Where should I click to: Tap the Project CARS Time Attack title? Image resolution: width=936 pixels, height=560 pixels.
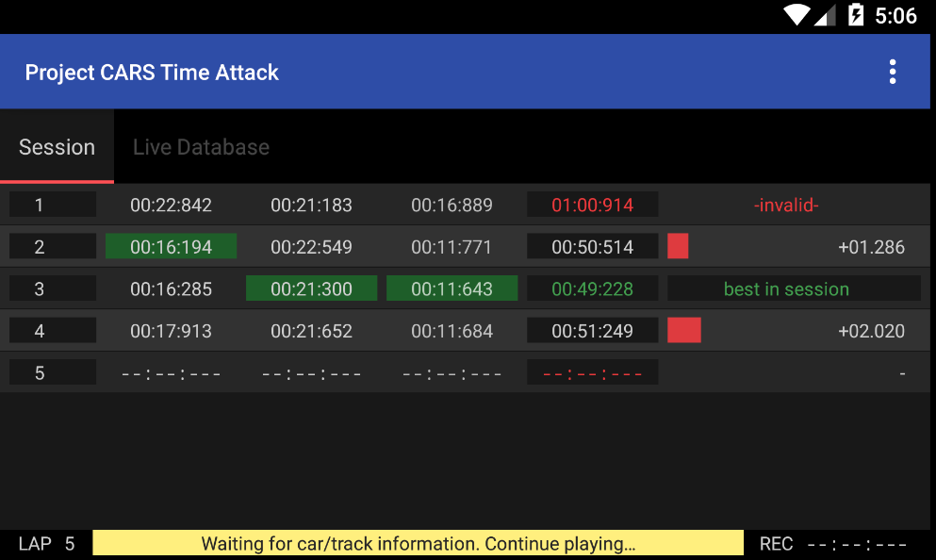152,73
